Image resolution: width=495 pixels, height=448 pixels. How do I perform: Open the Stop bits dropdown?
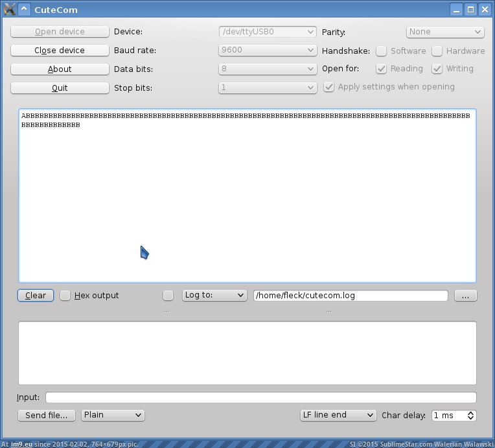click(x=268, y=88)
